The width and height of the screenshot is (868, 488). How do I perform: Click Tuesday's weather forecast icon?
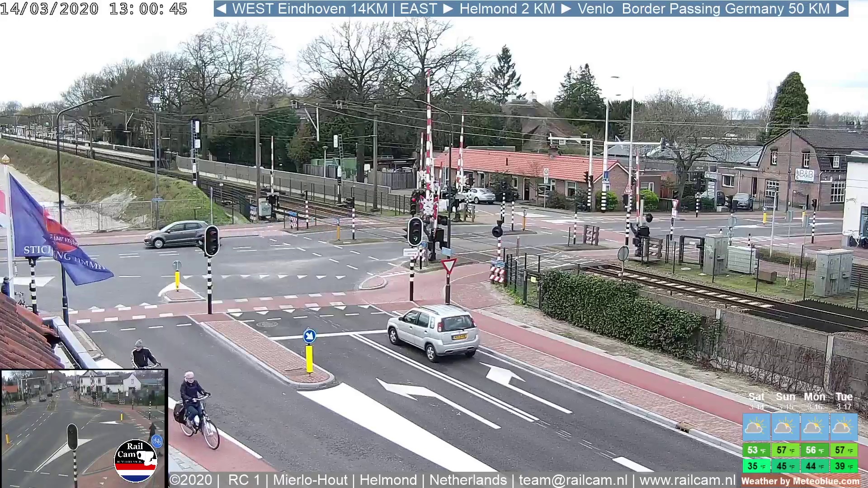point(843,427)
